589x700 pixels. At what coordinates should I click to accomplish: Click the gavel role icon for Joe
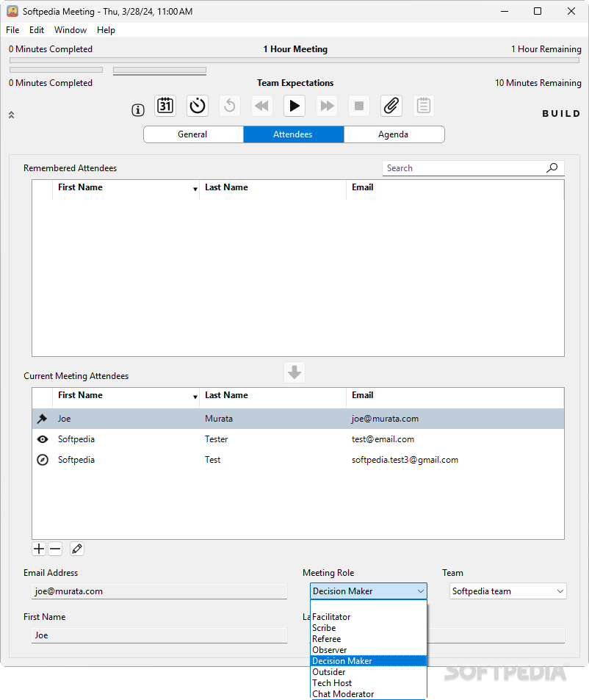coord(43,419)
